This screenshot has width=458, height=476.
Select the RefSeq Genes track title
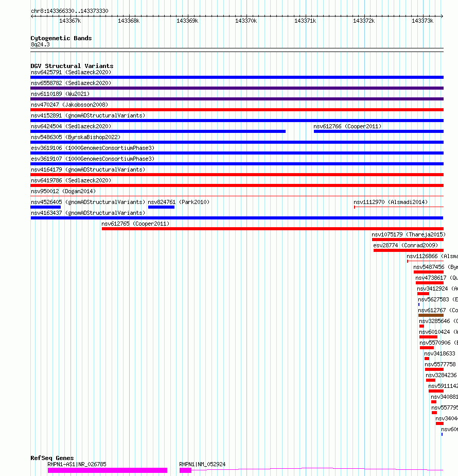52,458
